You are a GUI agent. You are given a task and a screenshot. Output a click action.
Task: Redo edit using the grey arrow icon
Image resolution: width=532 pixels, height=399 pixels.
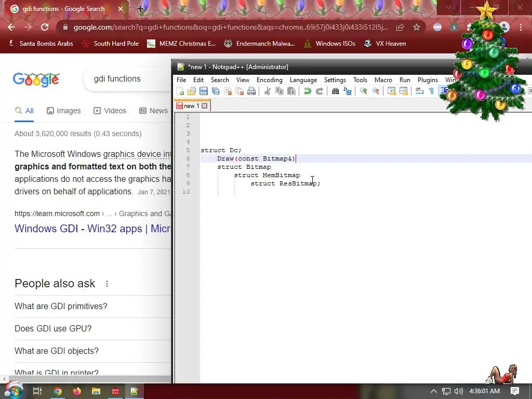pyautogui.click(x=320, y=91)
